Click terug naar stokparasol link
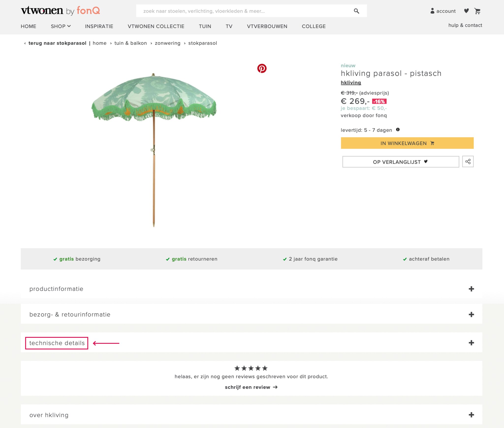The width and height of the screenshot is (504, 428). pyautogui.click(x=57, y=43)
